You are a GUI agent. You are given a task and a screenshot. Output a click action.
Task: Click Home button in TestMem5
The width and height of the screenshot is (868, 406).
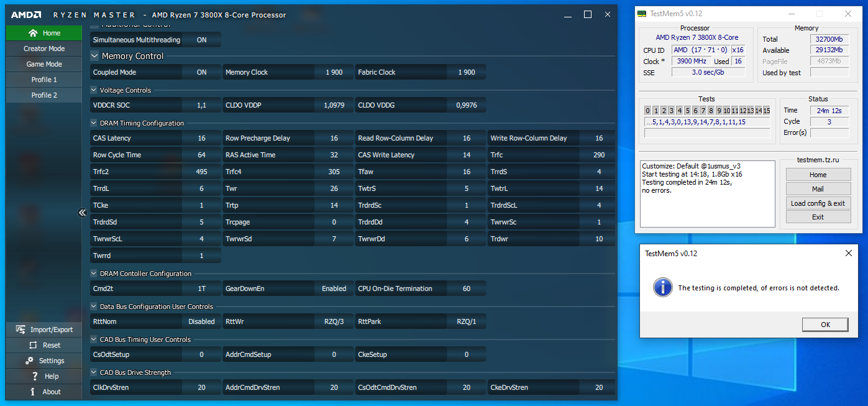pyautogui.click(x=818, y=175)
